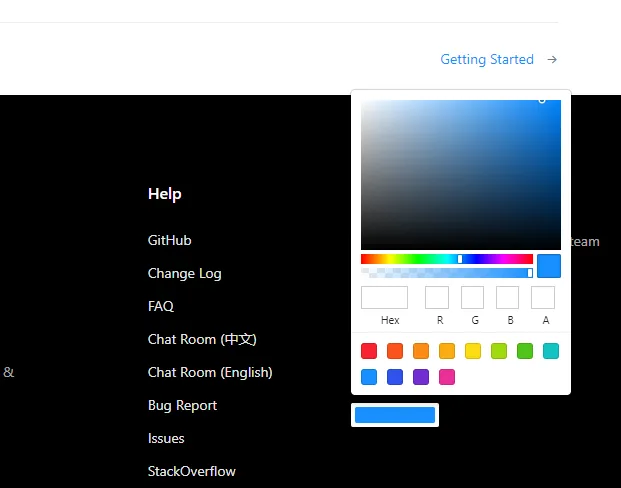Click the alpha transparency slider bar
The image size is (621, 488).
click(447, 273)
